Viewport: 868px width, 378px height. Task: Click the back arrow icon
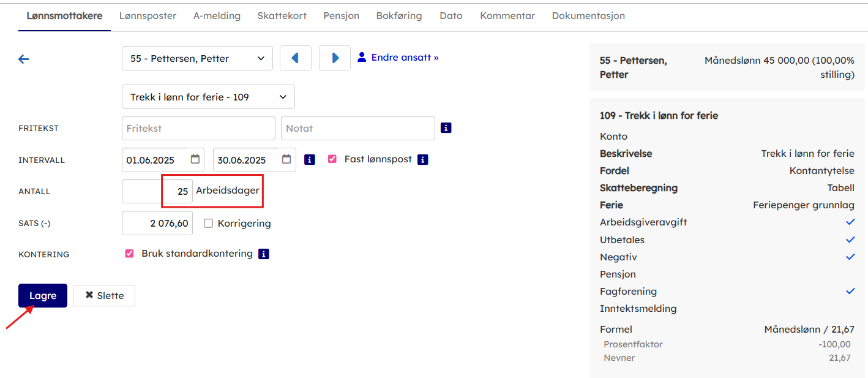[24, 59]
